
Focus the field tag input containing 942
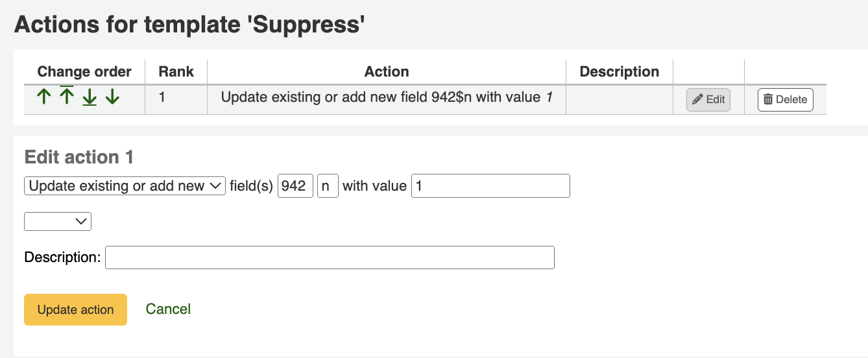click(295, 186)
